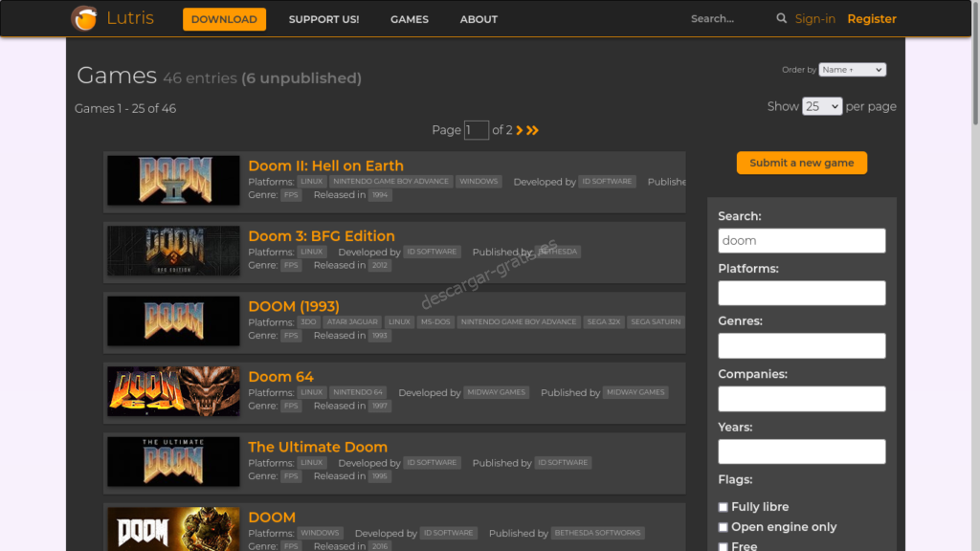This screenshot has width=980, height=551.
Task: Open the Doom 64 banner image
Action: point(173,391)
